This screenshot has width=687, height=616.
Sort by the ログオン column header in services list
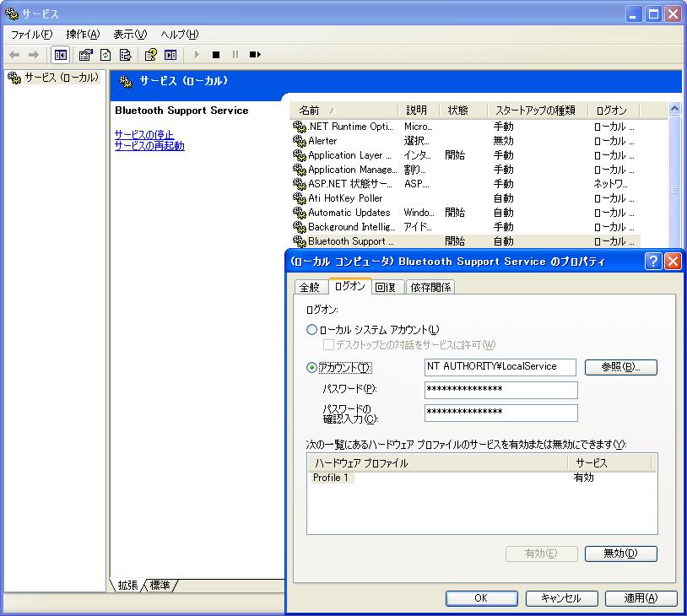click(614, 111)
